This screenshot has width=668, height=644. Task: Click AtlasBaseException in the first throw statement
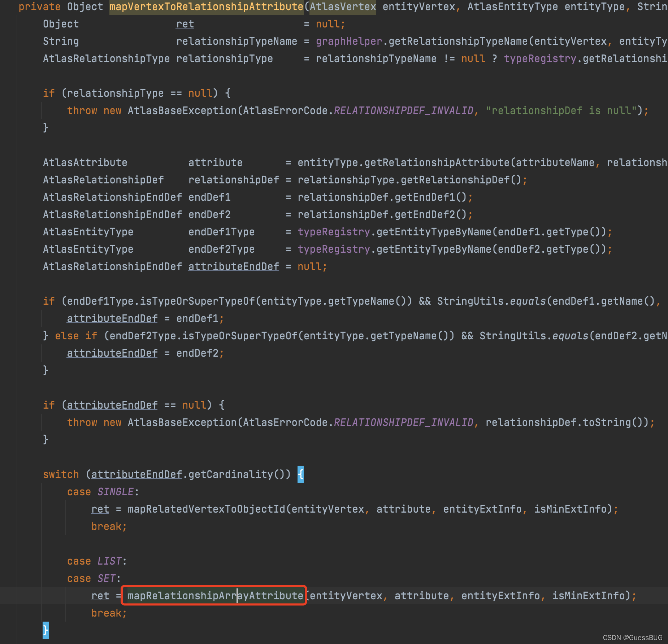click(182, 111)
